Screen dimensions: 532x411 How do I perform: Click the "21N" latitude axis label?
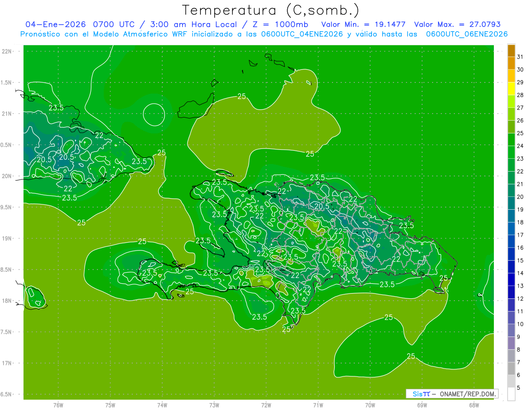point(7,114)
